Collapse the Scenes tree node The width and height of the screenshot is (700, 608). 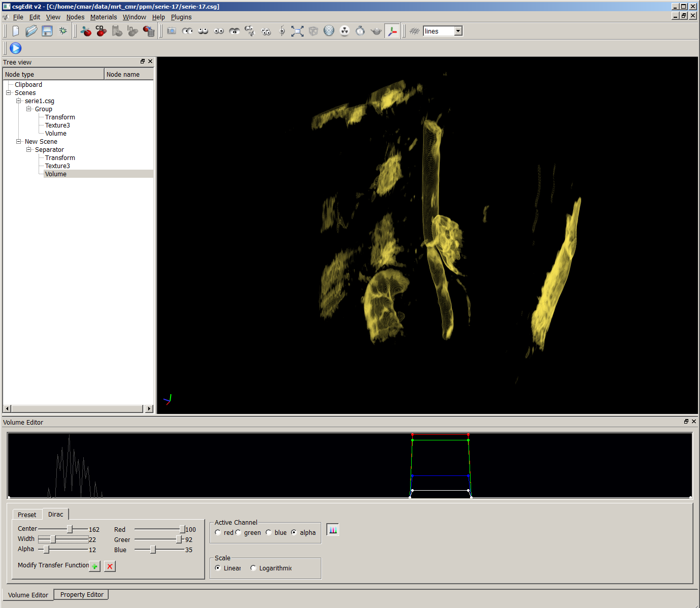click(9, 93)
